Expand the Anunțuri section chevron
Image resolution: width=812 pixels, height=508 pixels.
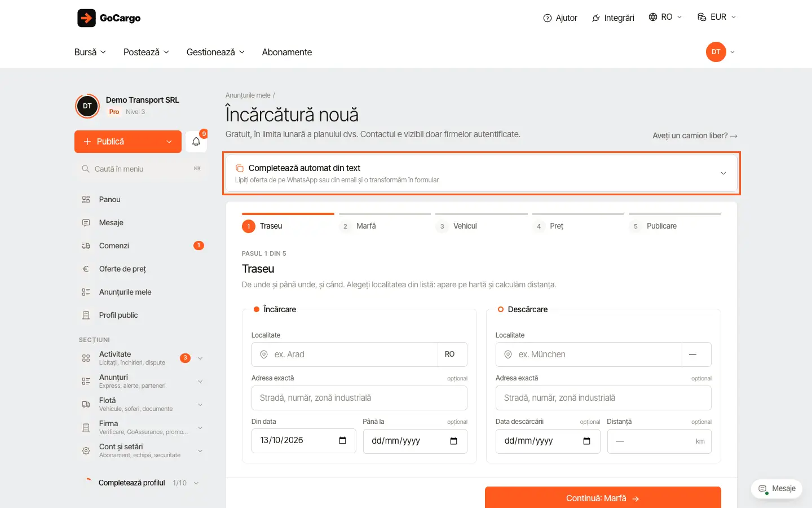(200, 382)
